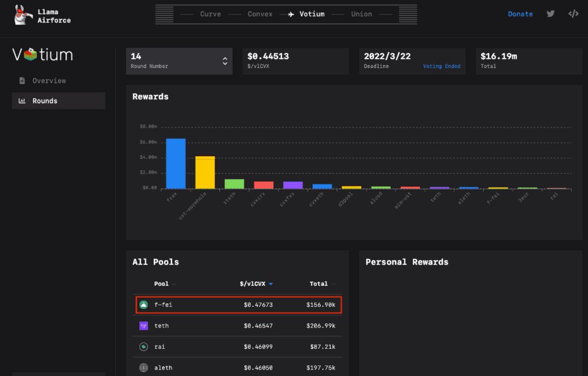Select the aleth pool name
The height and width of the screenshot is (376, 588).
[x=163, y=368]
